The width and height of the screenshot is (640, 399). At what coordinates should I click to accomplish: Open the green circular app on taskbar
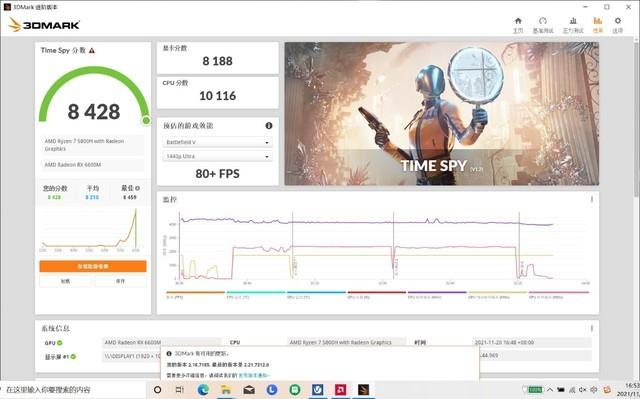pyautogui.click(x=295, y=390)
